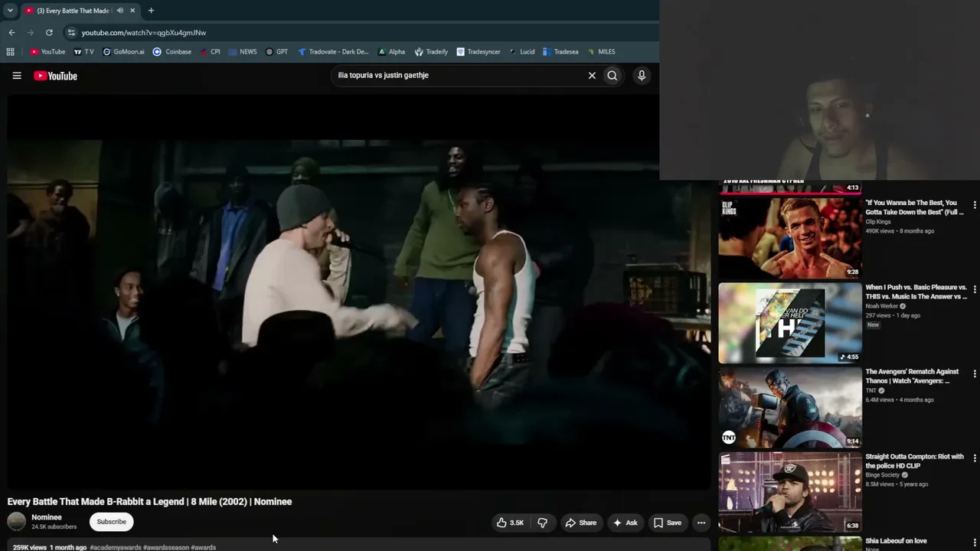980x551 pixels.
Task: Open the YouTube bookmark
Action: point(47,52)
